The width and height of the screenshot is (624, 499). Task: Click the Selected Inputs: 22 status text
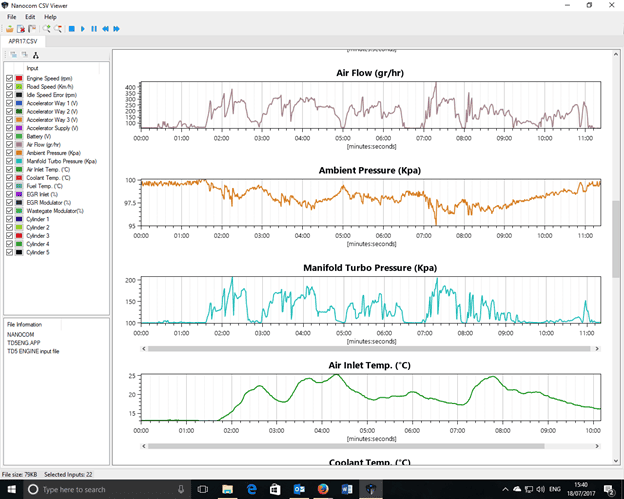[68, 474]
